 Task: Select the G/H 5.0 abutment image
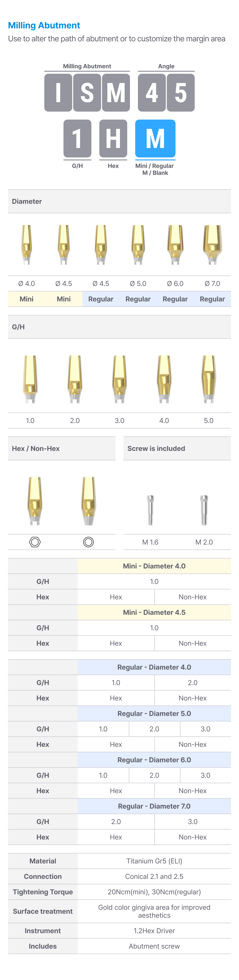(209, 378)
